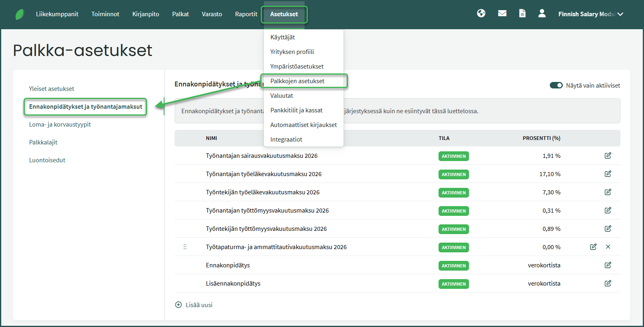
Task: Open Loma- ja korvaustyypit section
Action: (x=60, y=125)
